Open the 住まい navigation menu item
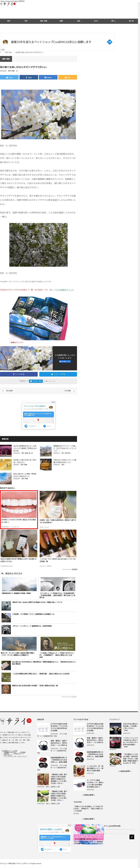 [96, 21]
